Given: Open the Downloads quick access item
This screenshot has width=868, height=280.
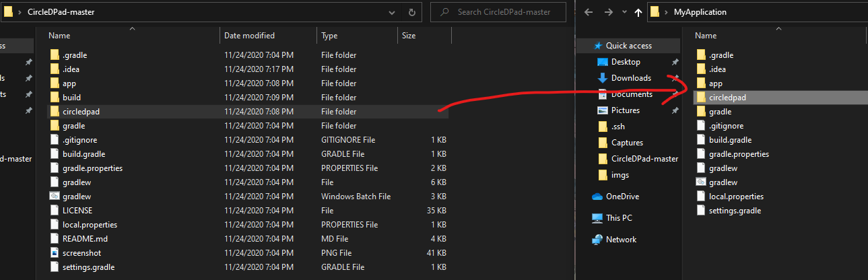Looking at the screenshot, I should click(631, 78).
